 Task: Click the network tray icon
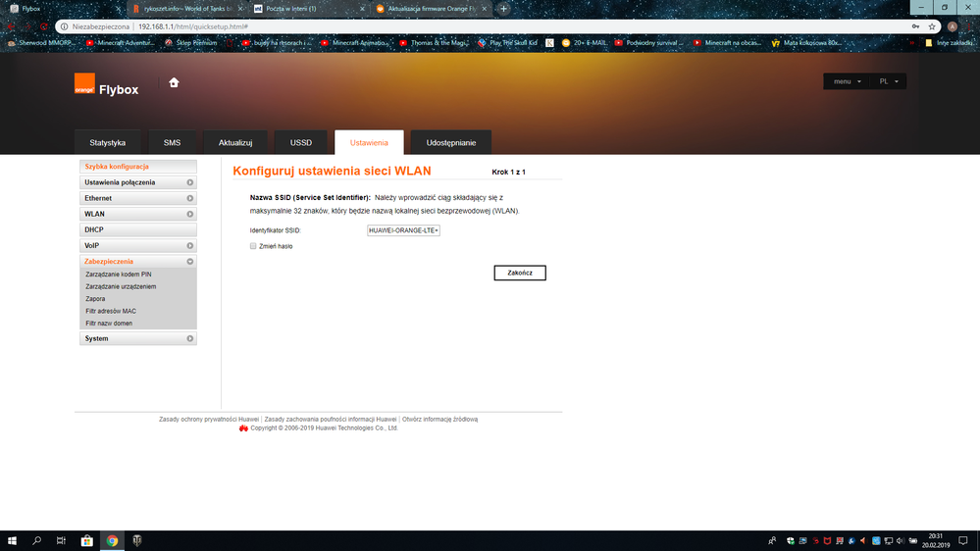tap(888, 541)
